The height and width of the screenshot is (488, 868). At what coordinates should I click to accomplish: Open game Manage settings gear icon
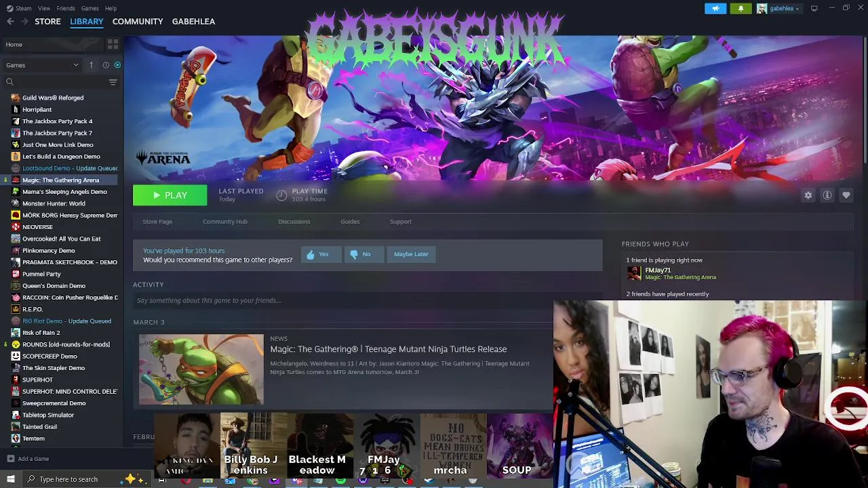point(808,195)
